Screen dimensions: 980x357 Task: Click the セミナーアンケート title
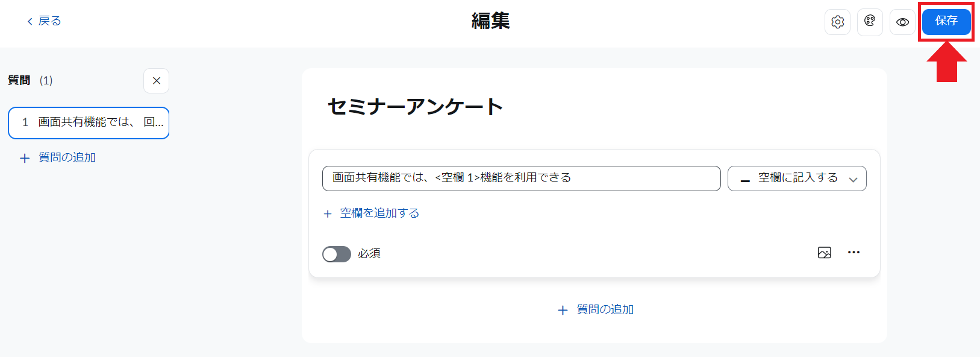(415, 107)
